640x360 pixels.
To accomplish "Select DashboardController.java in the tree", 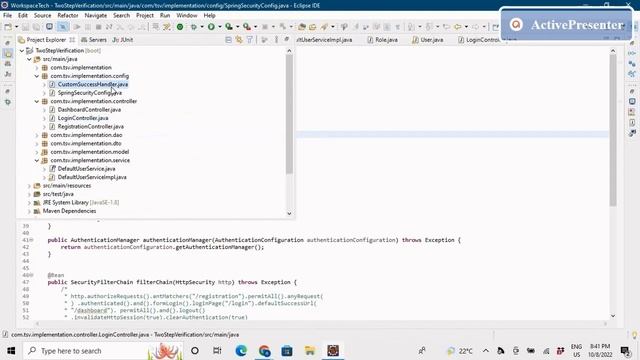I will [89, 110].
